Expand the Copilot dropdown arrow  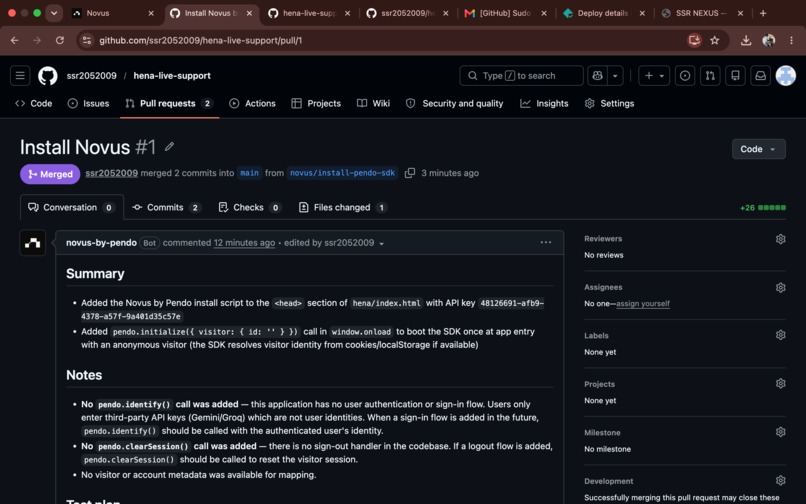[615, 76]
